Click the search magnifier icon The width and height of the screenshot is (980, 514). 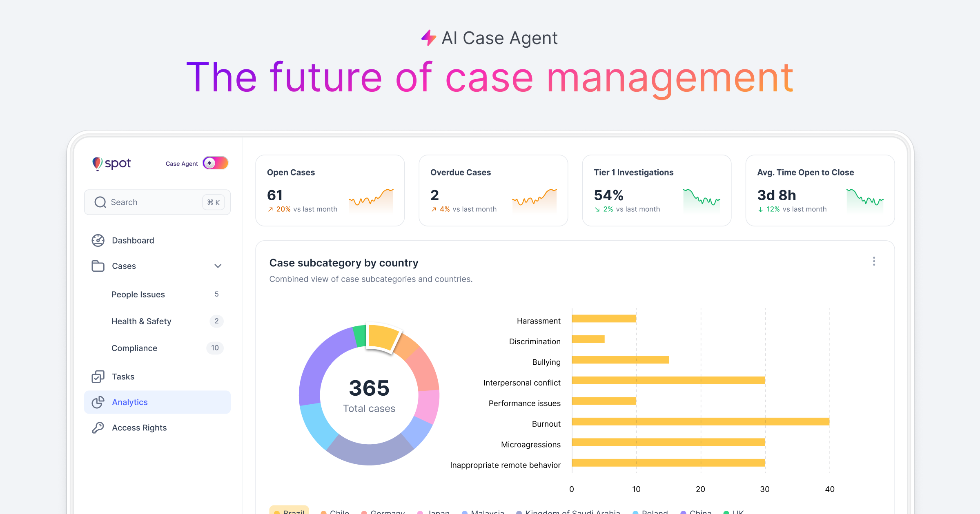100,202
